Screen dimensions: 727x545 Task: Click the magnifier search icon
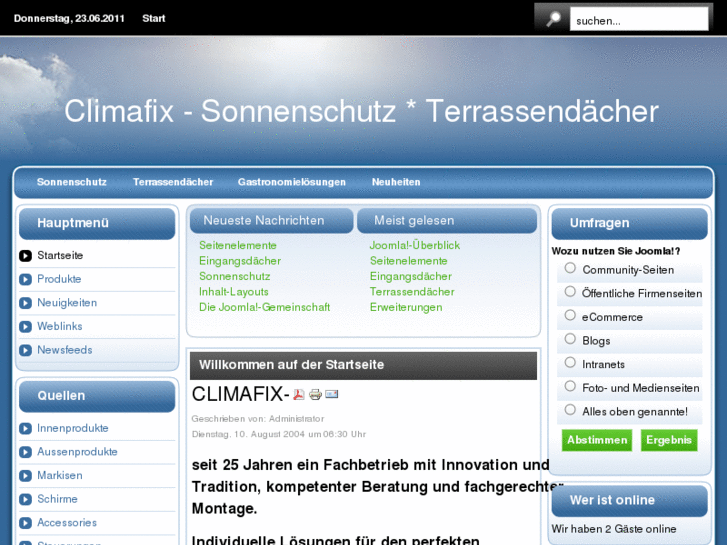coord(553,19)
